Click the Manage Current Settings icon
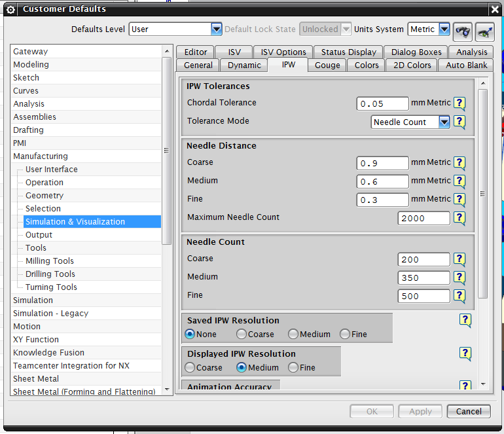The image size is (504, 434). point(485,32)
